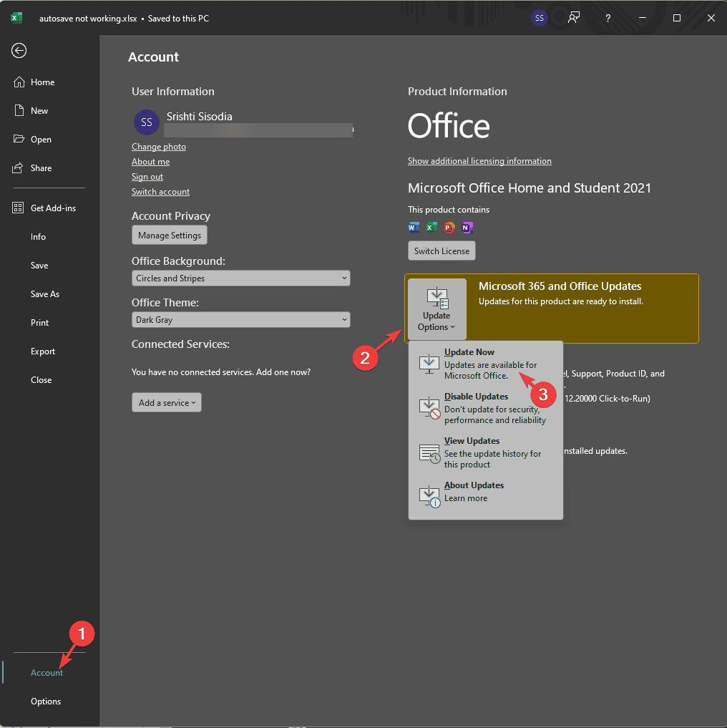Click the SS account avatar in the title bar
The height and width of the screenshot is (728, 727).
tap(539, 18)
